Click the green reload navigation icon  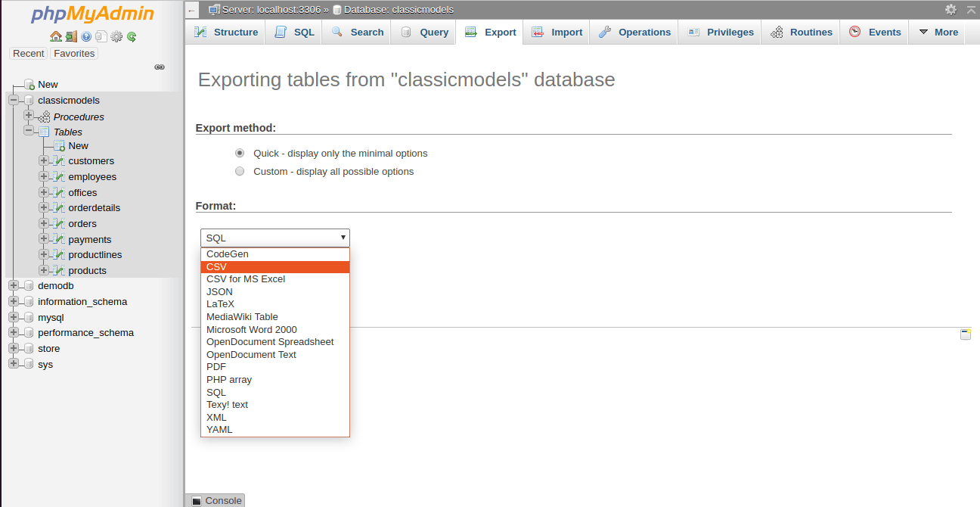click(132, 36)
